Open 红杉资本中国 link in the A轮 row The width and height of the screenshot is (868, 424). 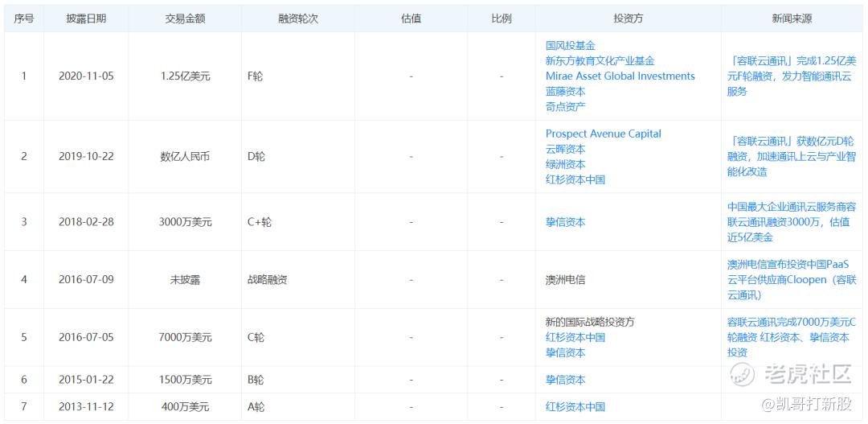[575, 407]
